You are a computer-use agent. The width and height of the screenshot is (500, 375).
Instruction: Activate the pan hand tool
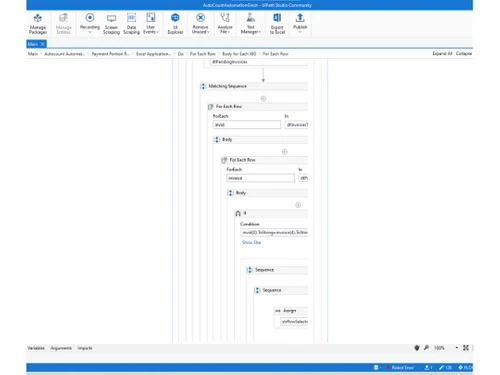point(417,348)
